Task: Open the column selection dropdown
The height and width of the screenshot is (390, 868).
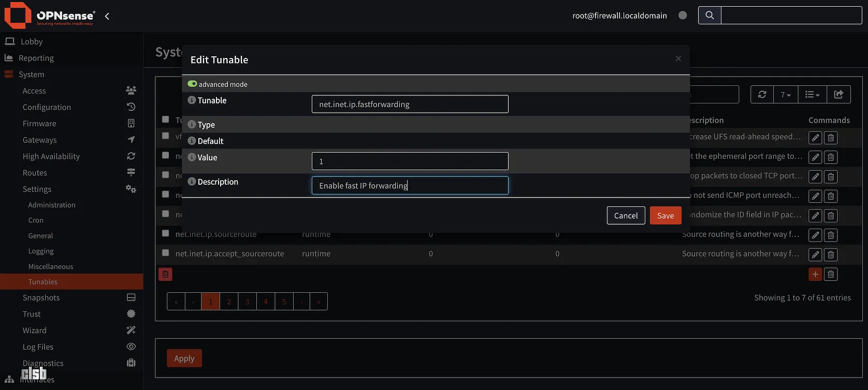Action: 813,95
